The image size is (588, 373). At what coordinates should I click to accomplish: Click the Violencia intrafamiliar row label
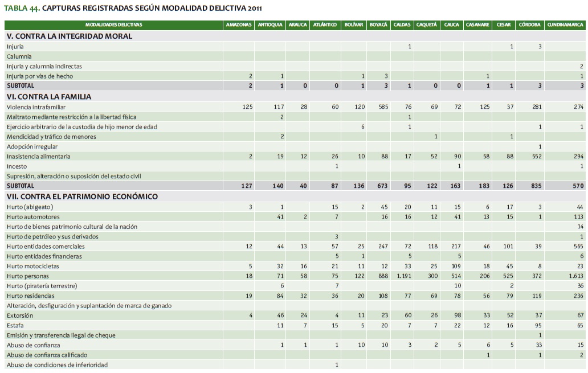pyautogui.click(x=36, y=107)
